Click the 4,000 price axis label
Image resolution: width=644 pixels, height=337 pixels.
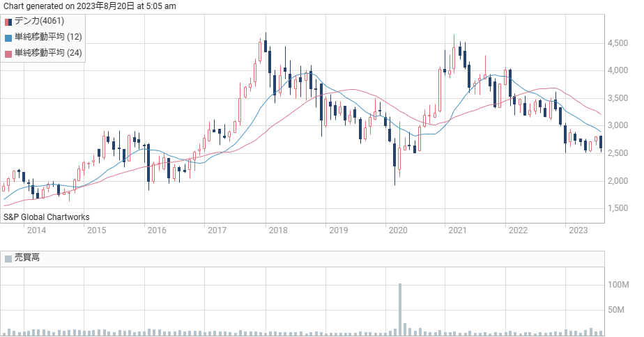(x=618, y=70)
